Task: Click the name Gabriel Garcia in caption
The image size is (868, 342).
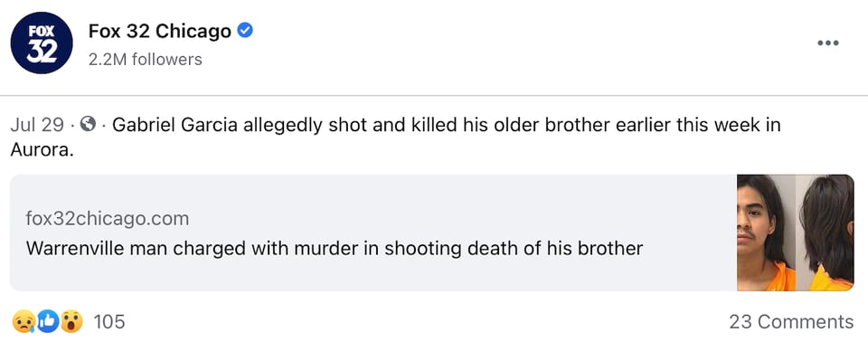Action: click(x=175, y=125)
